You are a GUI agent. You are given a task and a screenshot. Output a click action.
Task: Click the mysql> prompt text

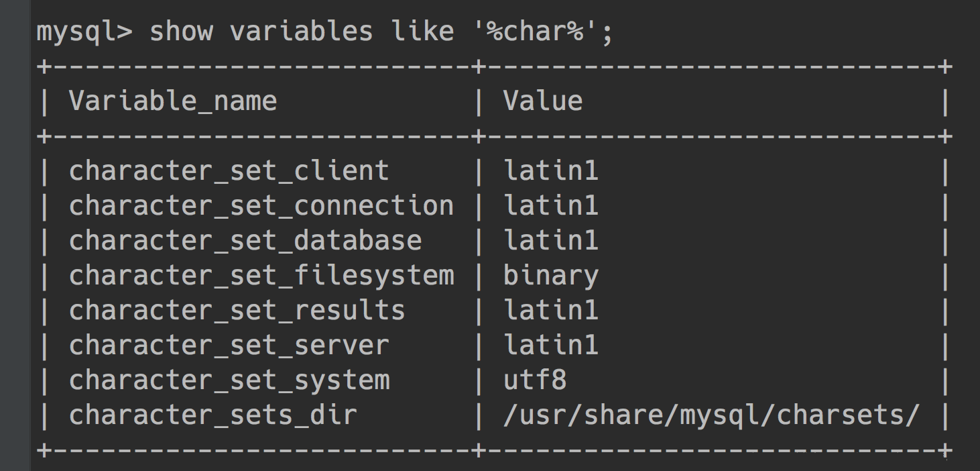[x=84, y=32]
